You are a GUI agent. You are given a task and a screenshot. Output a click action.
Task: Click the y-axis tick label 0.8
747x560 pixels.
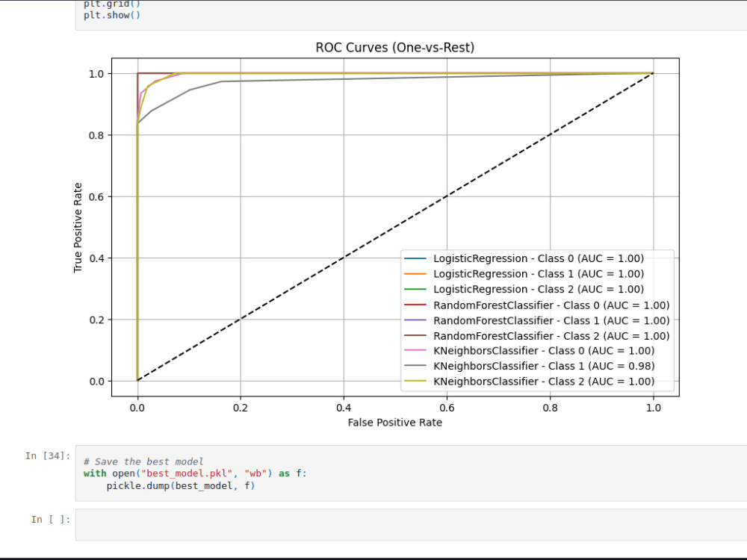[x=96, y=136]
